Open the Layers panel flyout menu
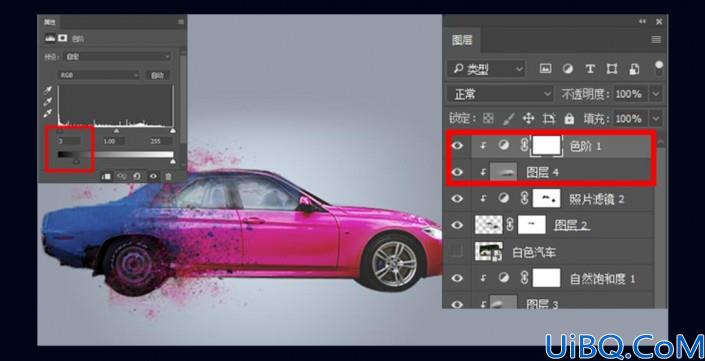The height and width of the screenshot is (361, 705). pyautogui.click(x=656, y=40)
